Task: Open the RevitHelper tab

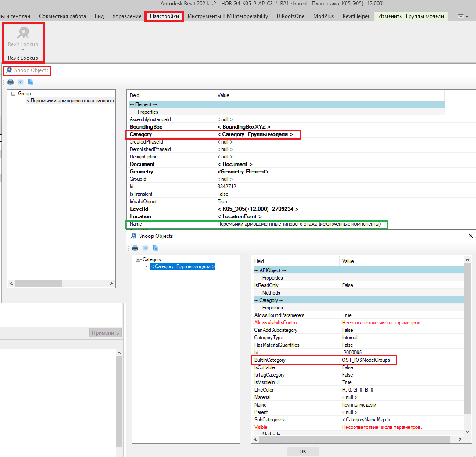Action: pyautogui.click(x=356, y=16)
